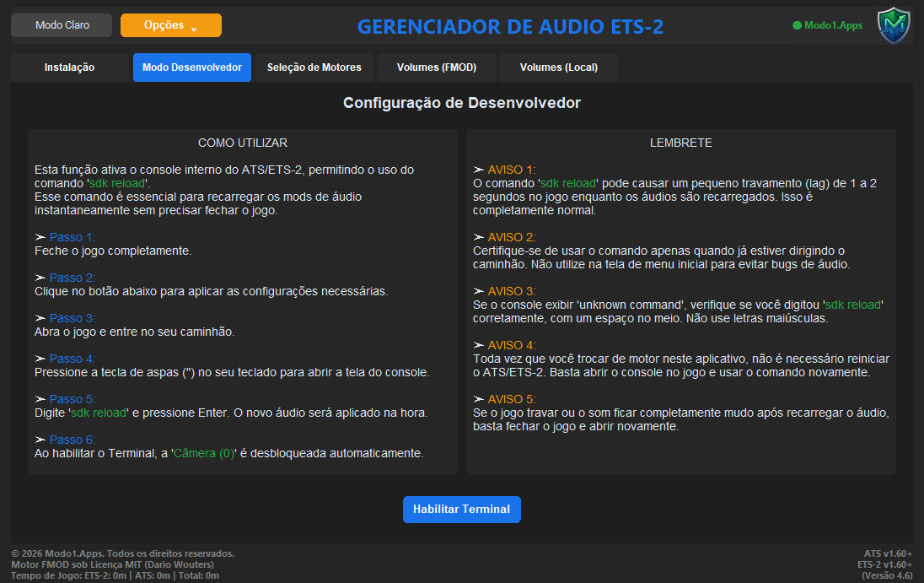This screenshot has width=924, height=583.
Task: Click the 'Tempo de Jogo' footer status
Action: [x=115, y=575]
